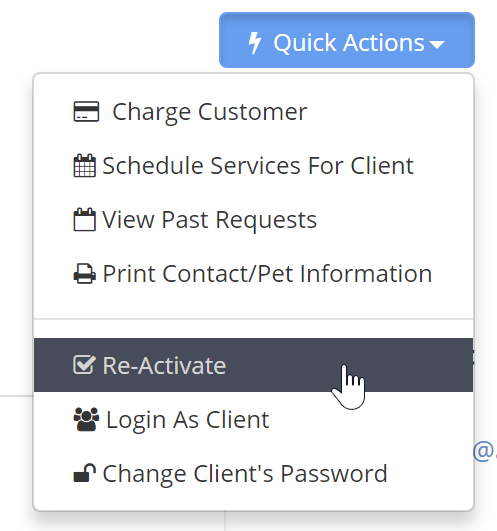497x531 pixels.
Task: Click the calendar grid icon for Schedule Services
Action: 85,166
